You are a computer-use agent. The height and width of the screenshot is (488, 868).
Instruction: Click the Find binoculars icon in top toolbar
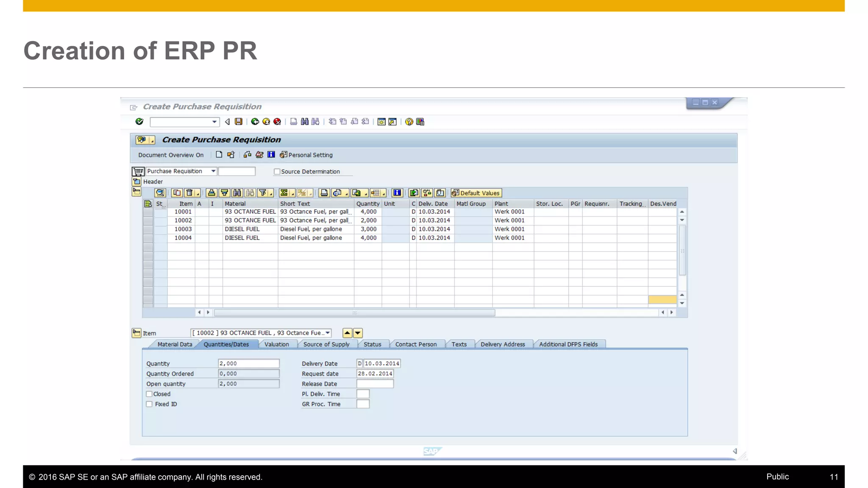pyautogui.click(x=304, y=122)
